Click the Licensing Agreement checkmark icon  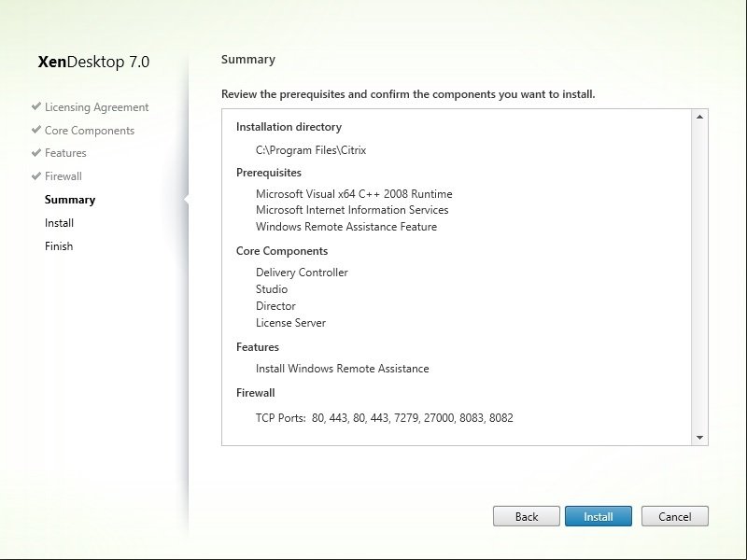pyautogui.click(x=35, y=106)
